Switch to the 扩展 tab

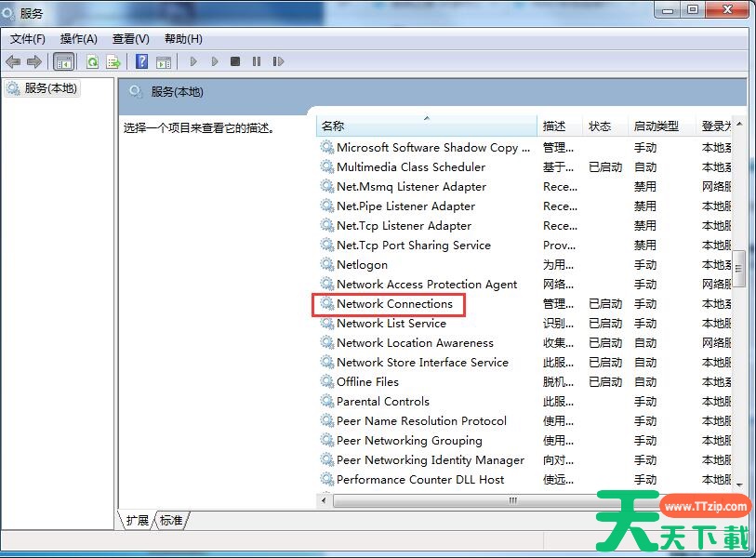pos(137,521)
